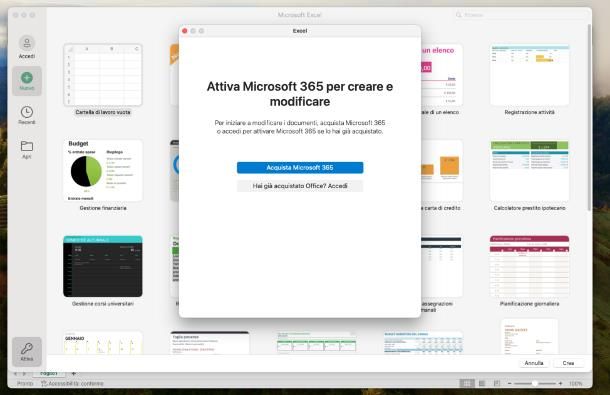Screen dimensions: 610x395
Task: Go to next sheet arrow
Action: pyautogui.click(x=24, y=374)
